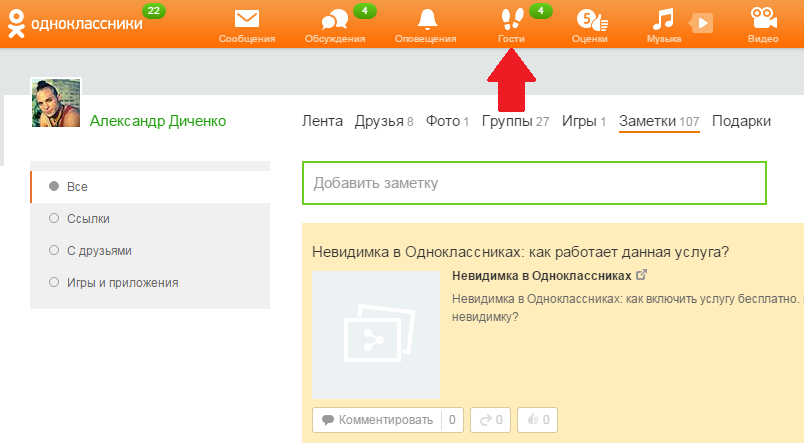
Task: Click the Добавить заметку input field
Action: [534, 183]
